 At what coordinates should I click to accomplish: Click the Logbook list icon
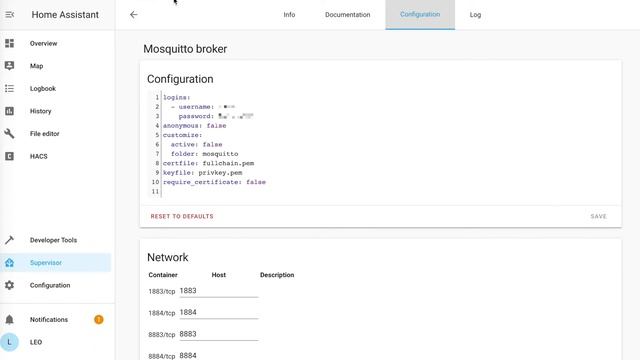pos(9,89)
